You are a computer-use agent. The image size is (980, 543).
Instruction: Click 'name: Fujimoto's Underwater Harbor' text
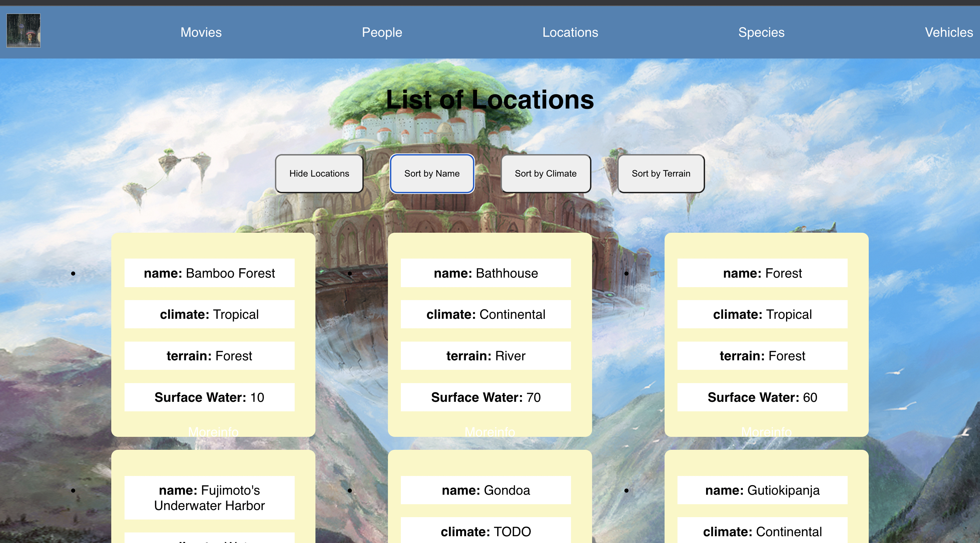click(209, 498)
